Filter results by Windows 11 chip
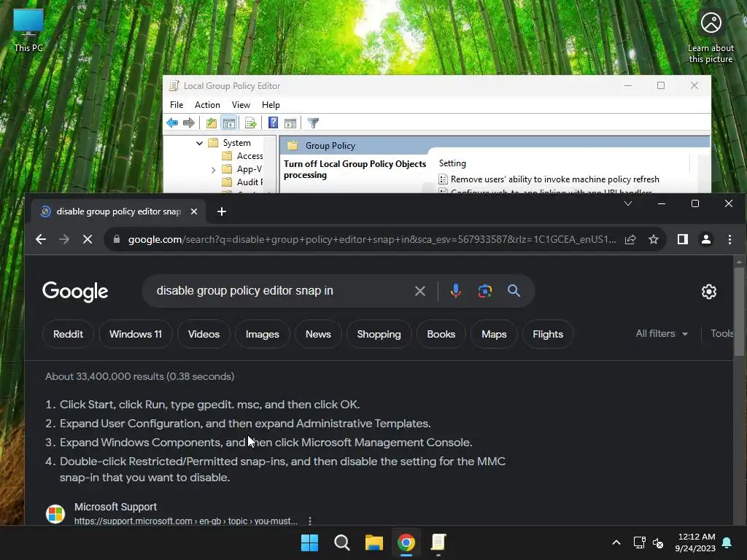 [136, 334]
